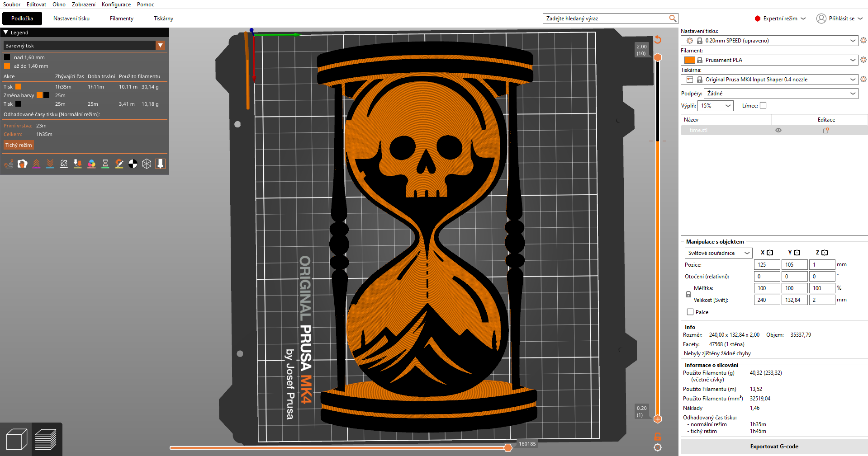Viewport: 868px width, 456px height.
Task: Expand the Barevný tisk view type dropdown
Action: coord(160,46)
